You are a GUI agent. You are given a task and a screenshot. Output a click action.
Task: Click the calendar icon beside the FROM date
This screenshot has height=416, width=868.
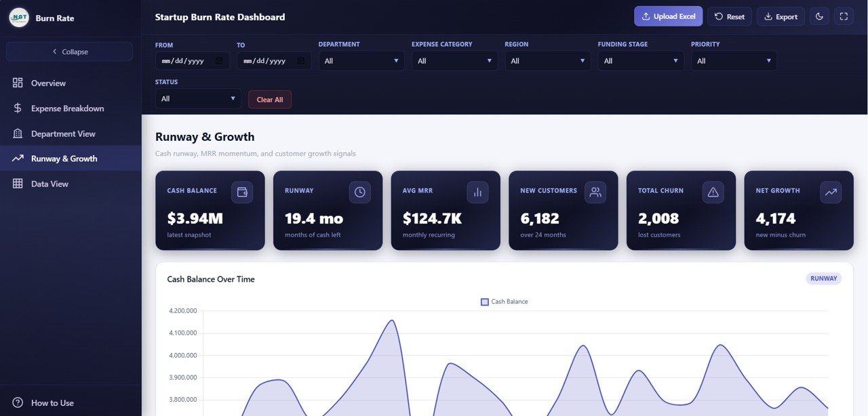(217, 60)
